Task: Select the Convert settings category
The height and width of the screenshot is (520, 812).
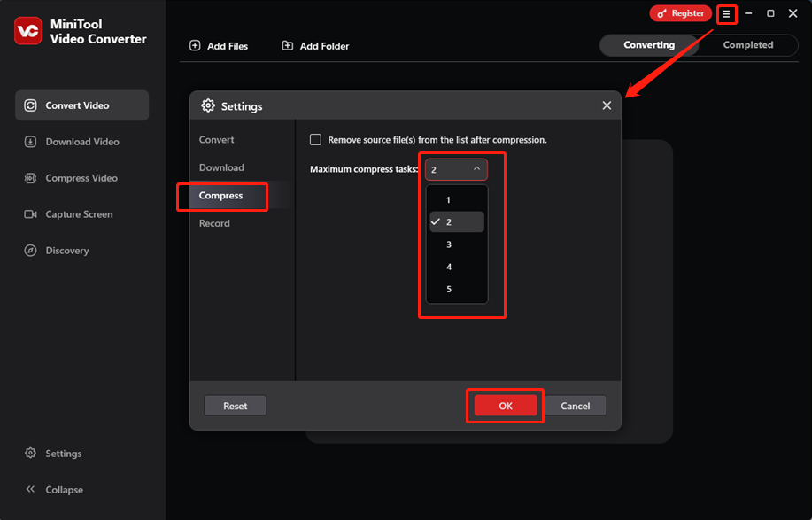Action: [242, 139]
